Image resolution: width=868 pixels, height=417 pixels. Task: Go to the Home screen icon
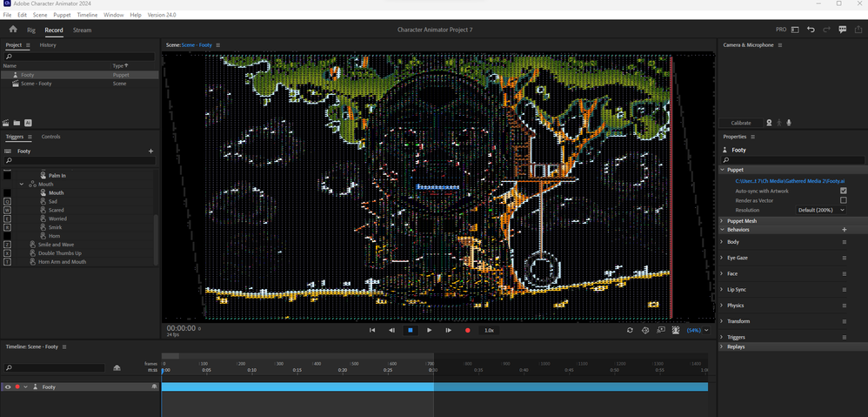coord(13,30)
